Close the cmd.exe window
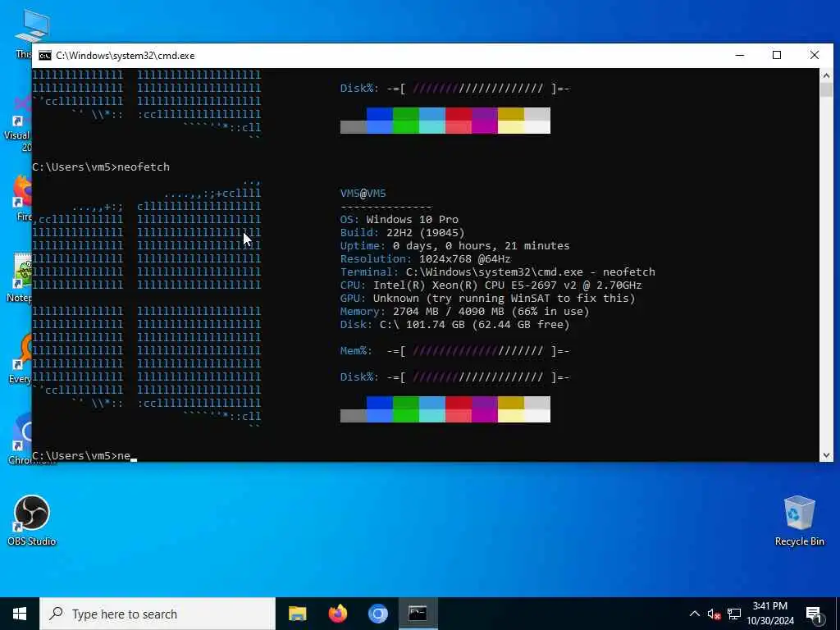This screenshot has height=630, width=840. [x=815, y=55]
